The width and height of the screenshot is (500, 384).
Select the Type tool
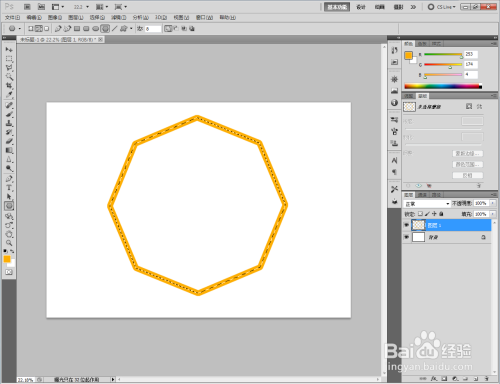pos(9,188)
